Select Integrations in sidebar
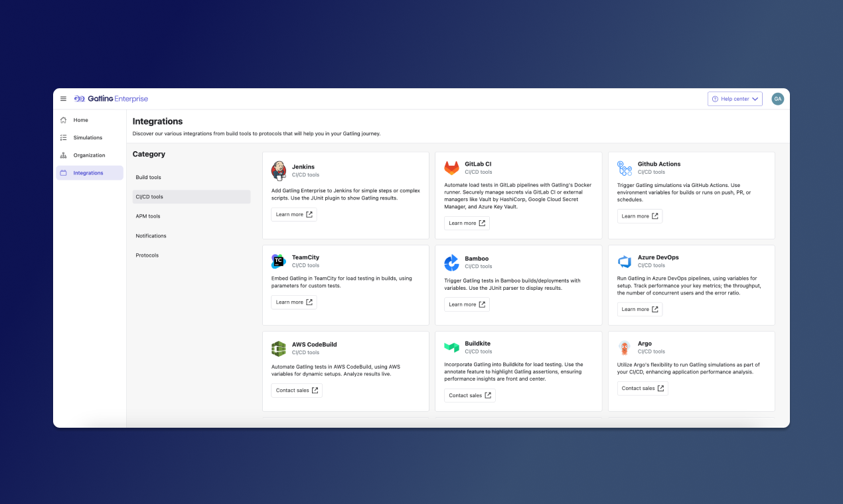Viewport: 843px width, 504px height. [90, 172]
